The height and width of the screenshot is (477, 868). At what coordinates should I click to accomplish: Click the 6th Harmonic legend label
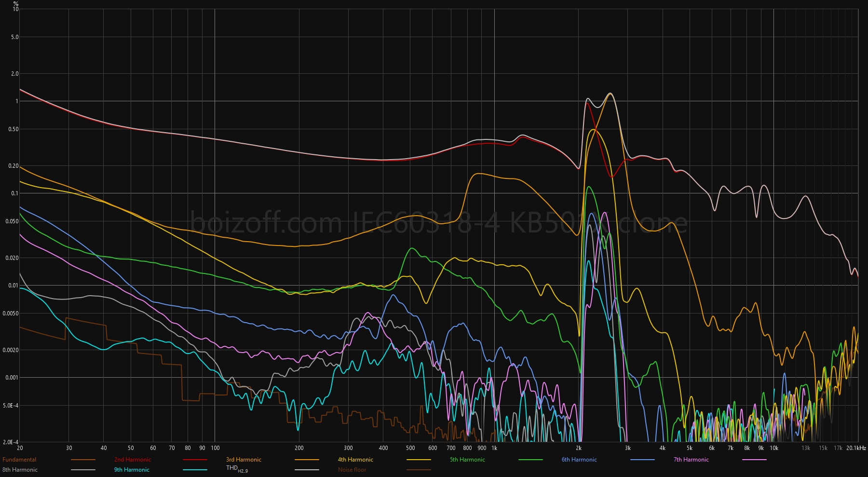579,460
